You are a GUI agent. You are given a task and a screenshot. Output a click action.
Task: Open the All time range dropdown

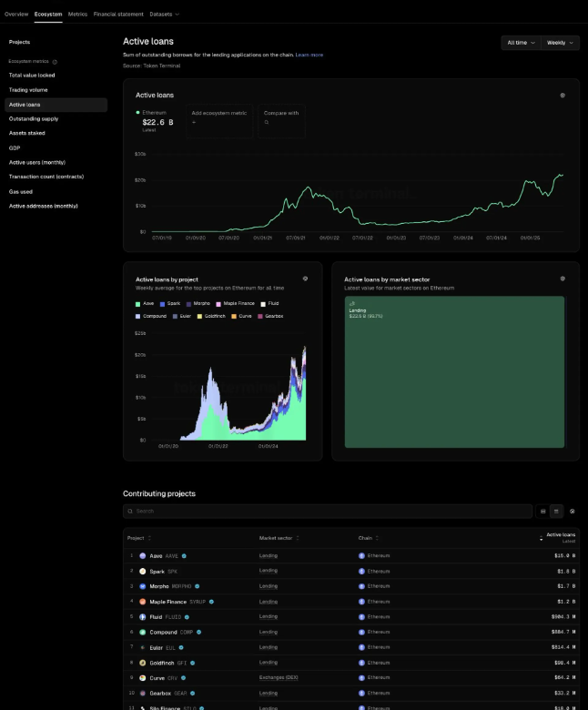click(x=521, y=43)
